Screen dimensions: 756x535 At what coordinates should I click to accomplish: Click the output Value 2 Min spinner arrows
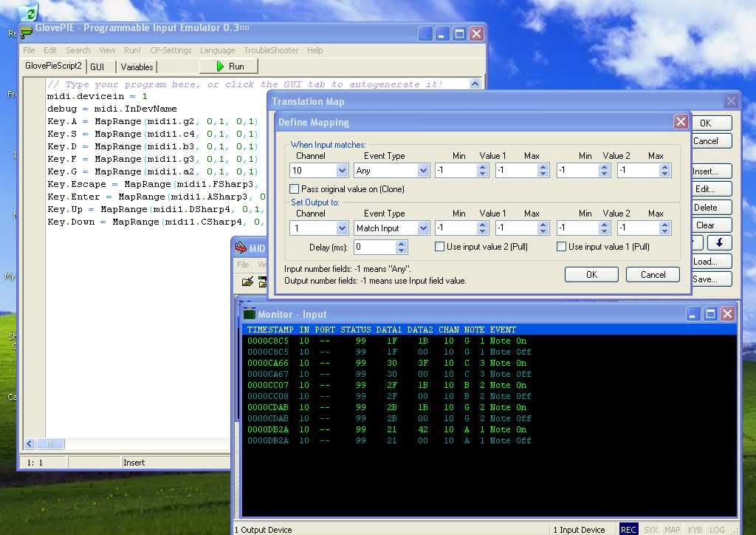[604, 228]
